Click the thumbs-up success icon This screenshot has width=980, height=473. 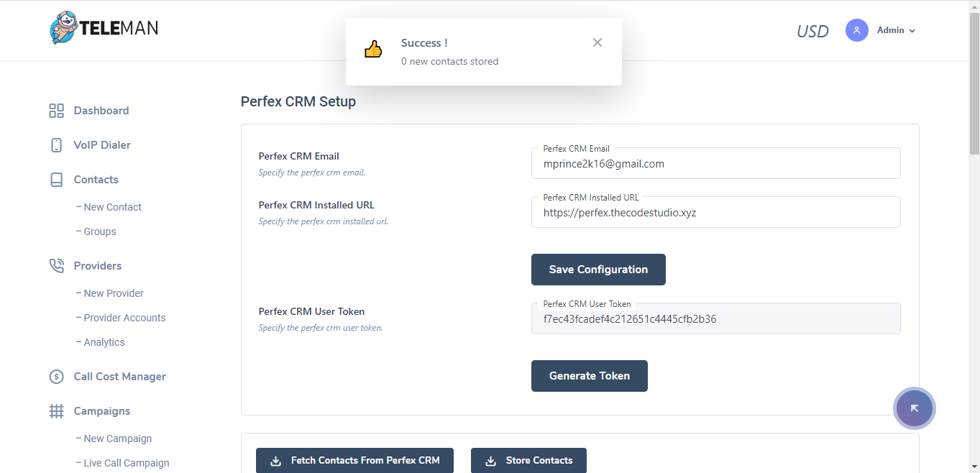pyautogui.click(x=373, y=49)
